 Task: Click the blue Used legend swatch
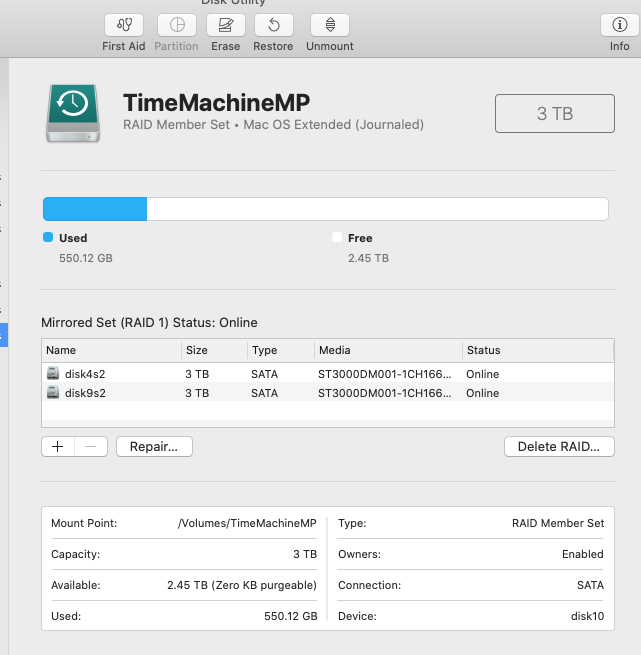click(x=48, y=237)
